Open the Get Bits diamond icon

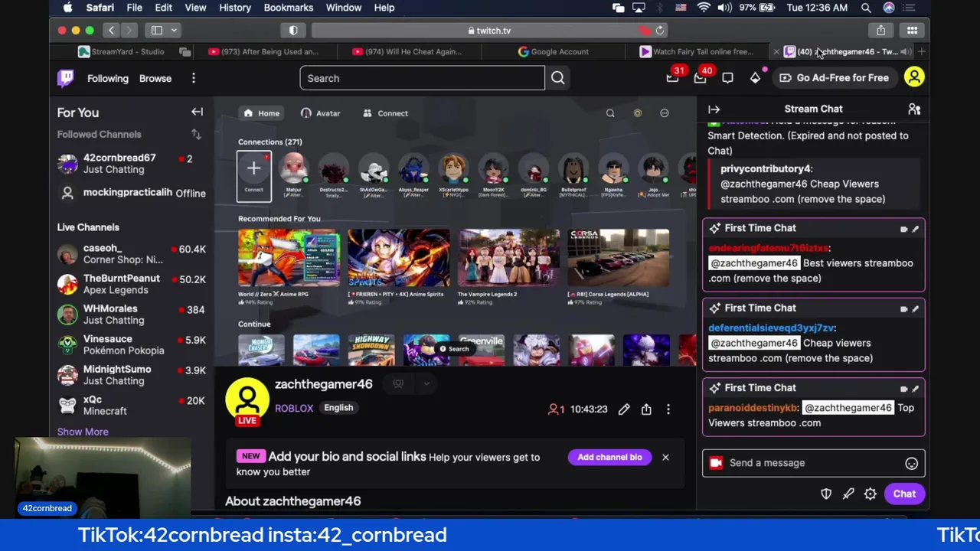[755, 78]
